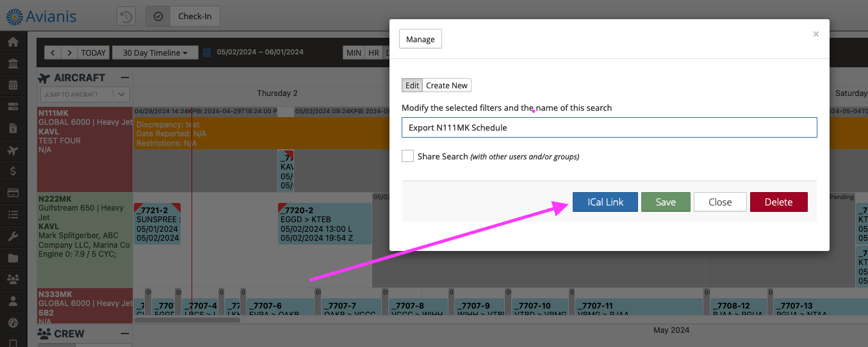Click the dollar sign sidebar icon
868x347 pixels.
coord(13,171)
